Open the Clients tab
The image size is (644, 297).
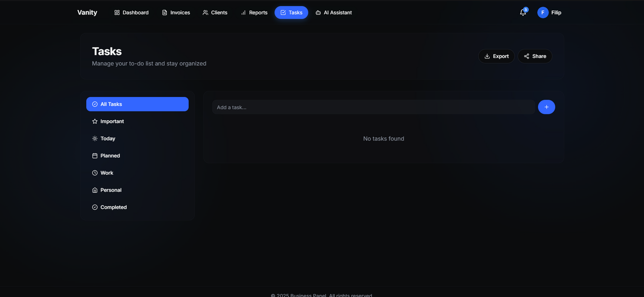[x=215, y=13]
